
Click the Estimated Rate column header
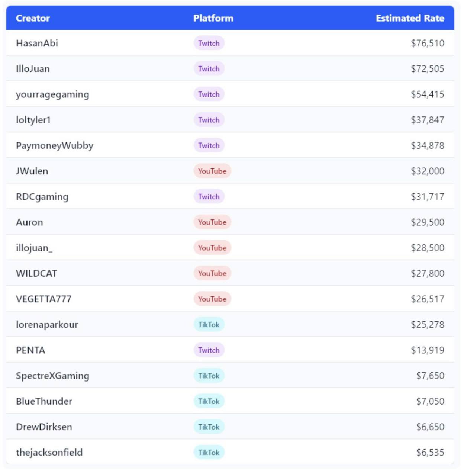410,18
